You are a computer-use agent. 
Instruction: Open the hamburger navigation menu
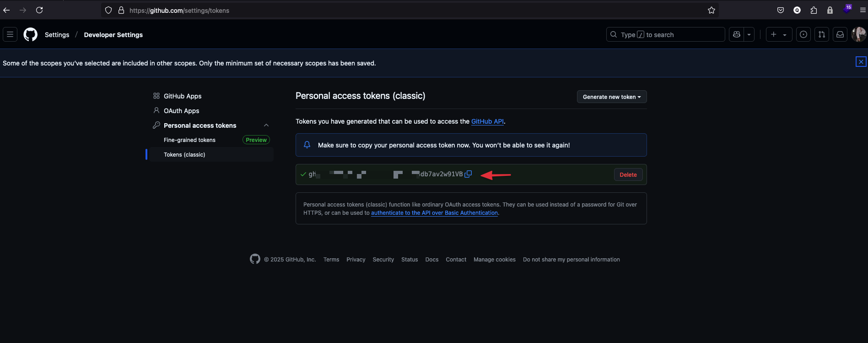coord(10,35)
